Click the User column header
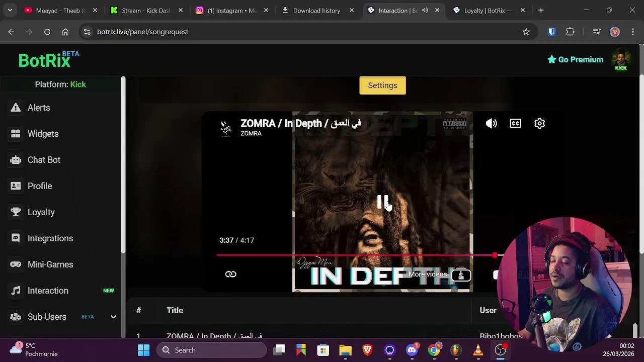 (x=488, y=310)
